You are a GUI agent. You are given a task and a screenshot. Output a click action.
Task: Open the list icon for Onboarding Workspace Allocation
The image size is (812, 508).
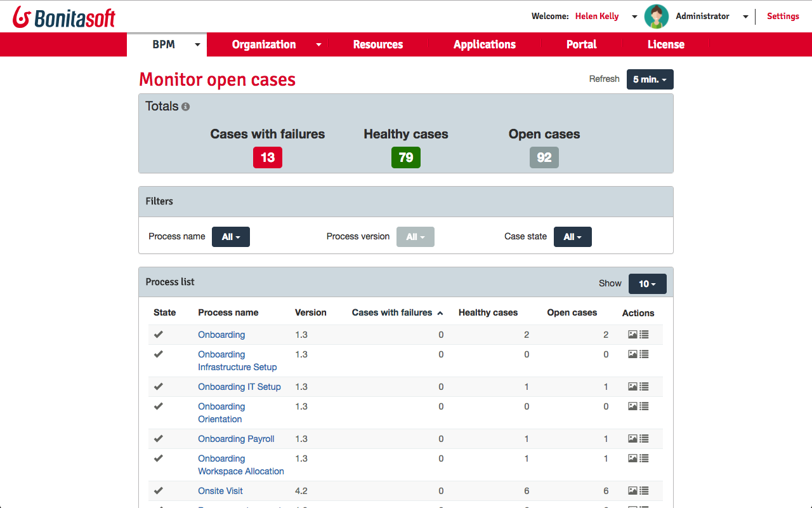tap(645, 458)
